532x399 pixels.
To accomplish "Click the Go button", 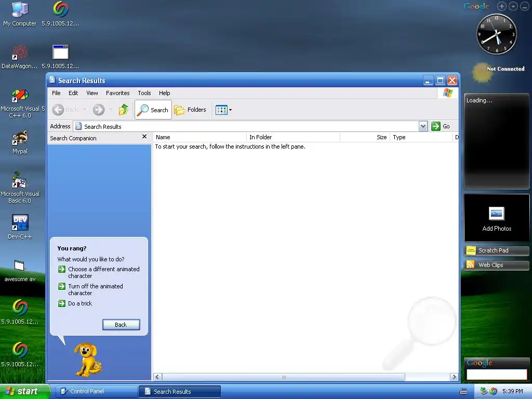I will coord(441,126).
